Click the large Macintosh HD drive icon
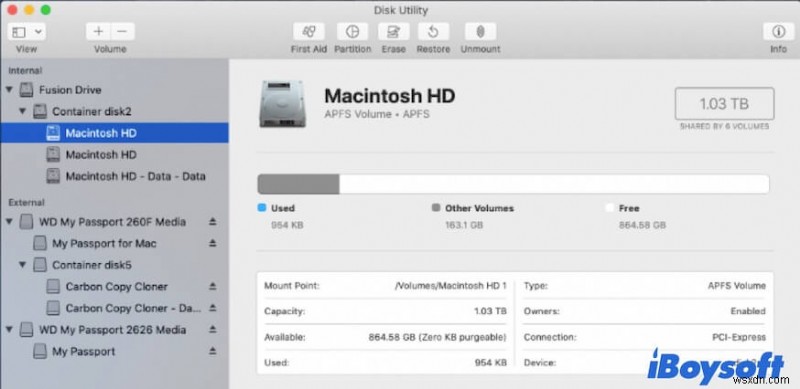The width and height of the screenshot is (800, 389). (283, 104)
